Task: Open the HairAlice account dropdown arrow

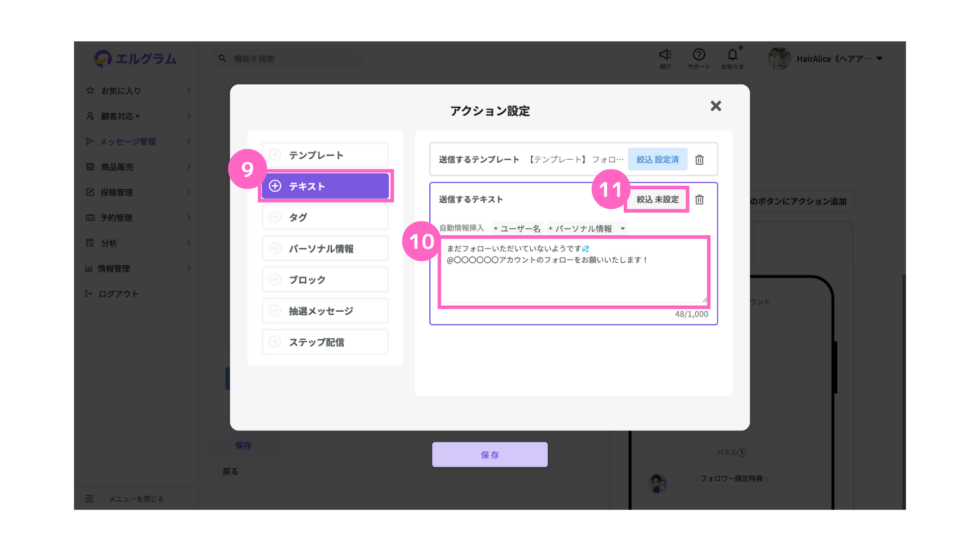Action: [879, 59]
